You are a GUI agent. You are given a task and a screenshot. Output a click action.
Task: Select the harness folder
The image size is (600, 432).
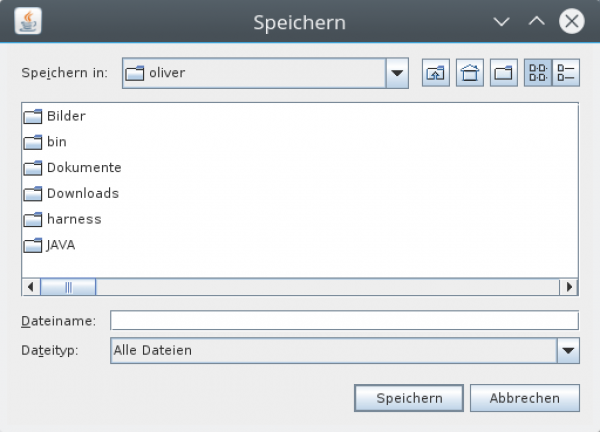click(73, 219)
